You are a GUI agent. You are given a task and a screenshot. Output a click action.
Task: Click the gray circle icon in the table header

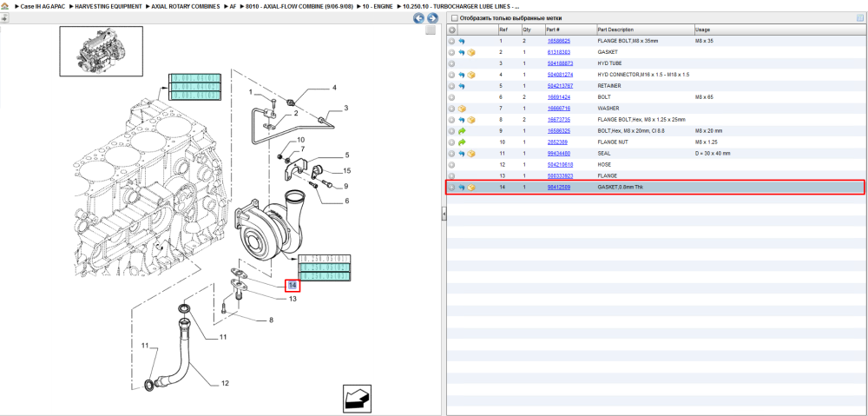point(451,30)
